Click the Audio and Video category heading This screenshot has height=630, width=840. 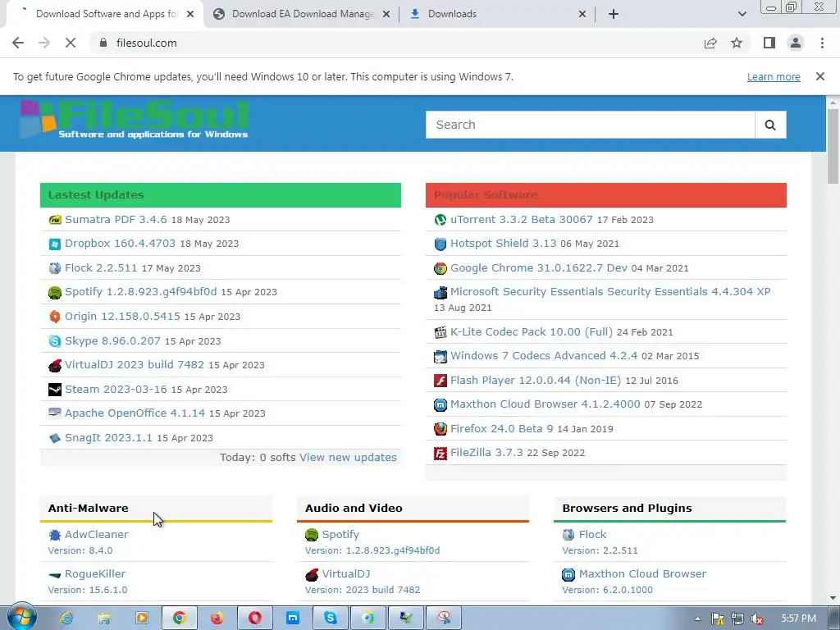pos(354,509)
